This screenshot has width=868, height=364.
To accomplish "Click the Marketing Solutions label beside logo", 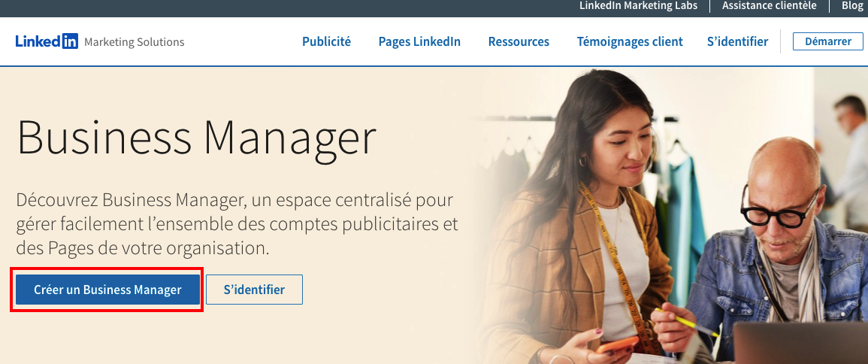I will (x=134, y=42).
